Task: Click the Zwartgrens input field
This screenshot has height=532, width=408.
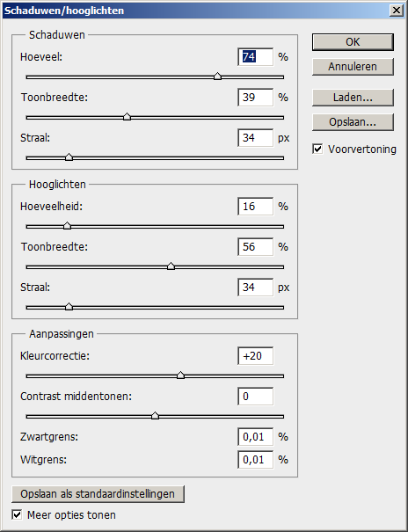Action: [x=255, y=437]
